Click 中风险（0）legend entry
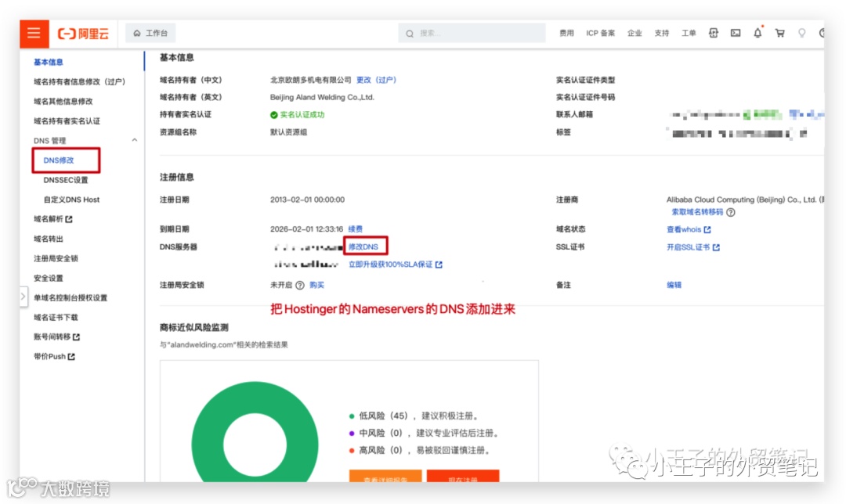The height and width of the screenshot is (504, 846). [x=424, y=433]
